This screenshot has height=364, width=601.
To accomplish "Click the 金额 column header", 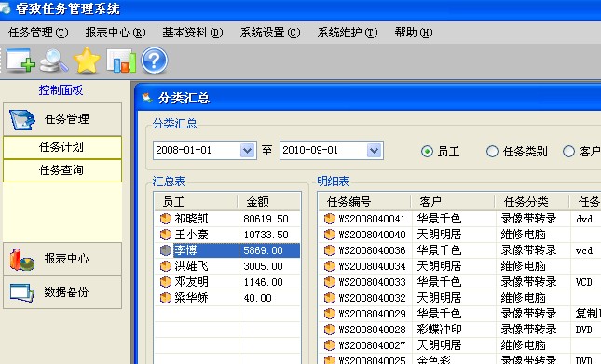I will [268, 202].
